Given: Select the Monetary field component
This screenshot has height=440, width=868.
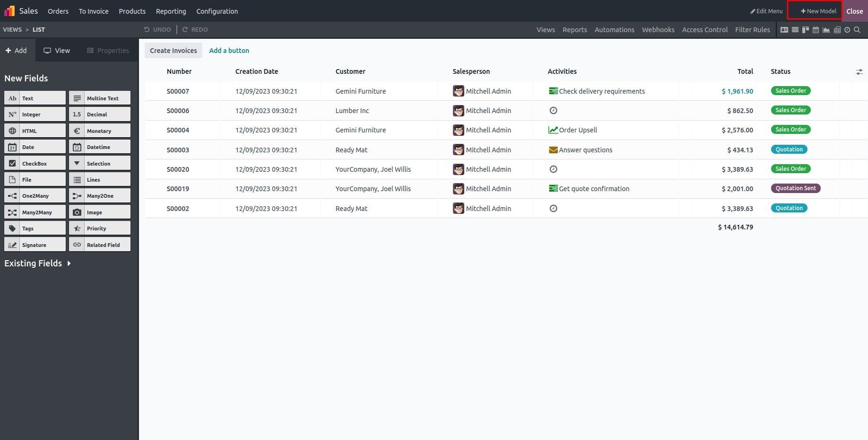Looking at the screenshot, I should (100, 131).
